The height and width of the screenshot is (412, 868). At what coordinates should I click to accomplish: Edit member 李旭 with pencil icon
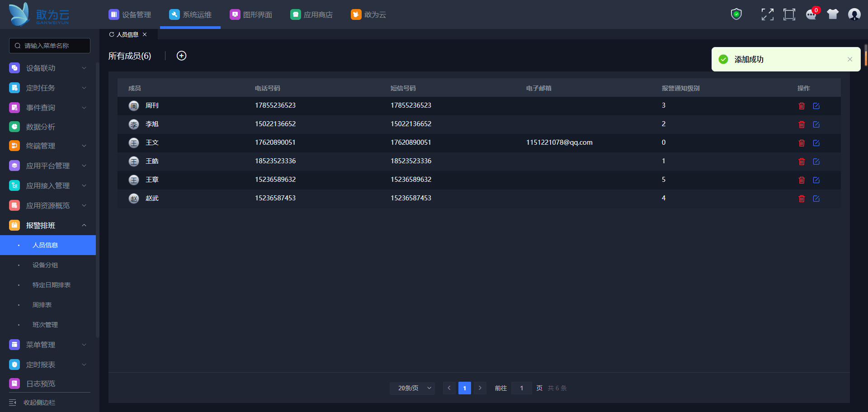point(816,124)
